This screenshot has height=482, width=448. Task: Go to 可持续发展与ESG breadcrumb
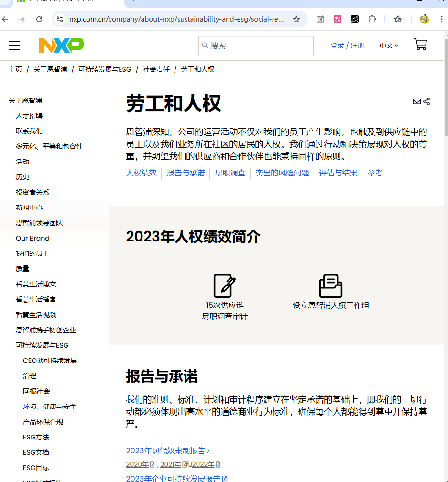tap(105, 69)
